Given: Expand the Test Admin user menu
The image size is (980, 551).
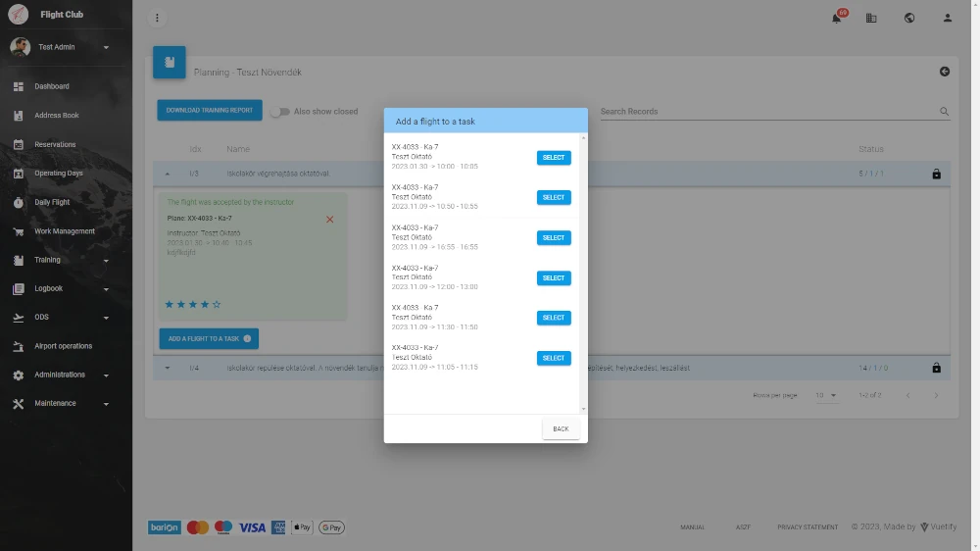Looking at the screenshot, I should (106, 47).
